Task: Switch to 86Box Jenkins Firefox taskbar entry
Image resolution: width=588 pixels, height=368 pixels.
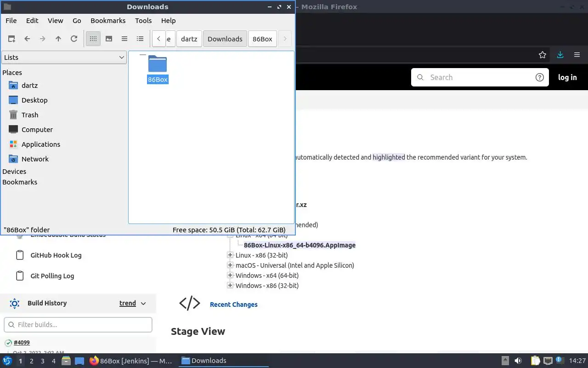Action: pos(131,361)
